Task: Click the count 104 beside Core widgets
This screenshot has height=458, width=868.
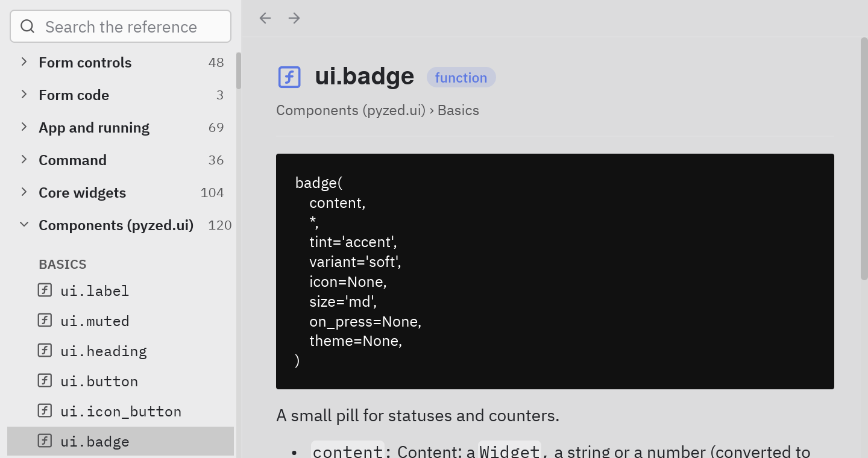Action: click(x=212, y=193)
